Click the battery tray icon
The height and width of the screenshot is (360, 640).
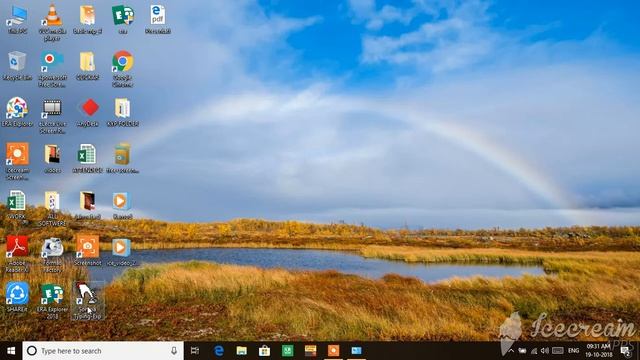click(x=522, y=351)
